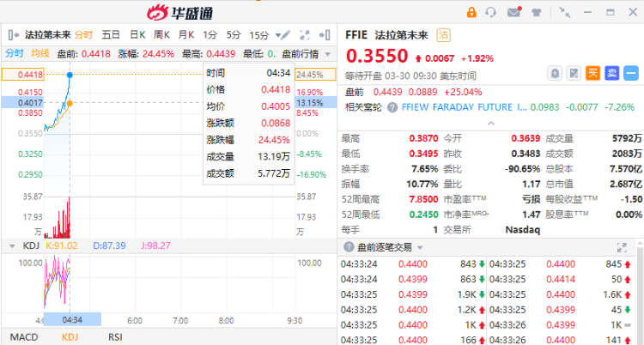Open the note memo icon beside Buy

click(x=574, y=74)
